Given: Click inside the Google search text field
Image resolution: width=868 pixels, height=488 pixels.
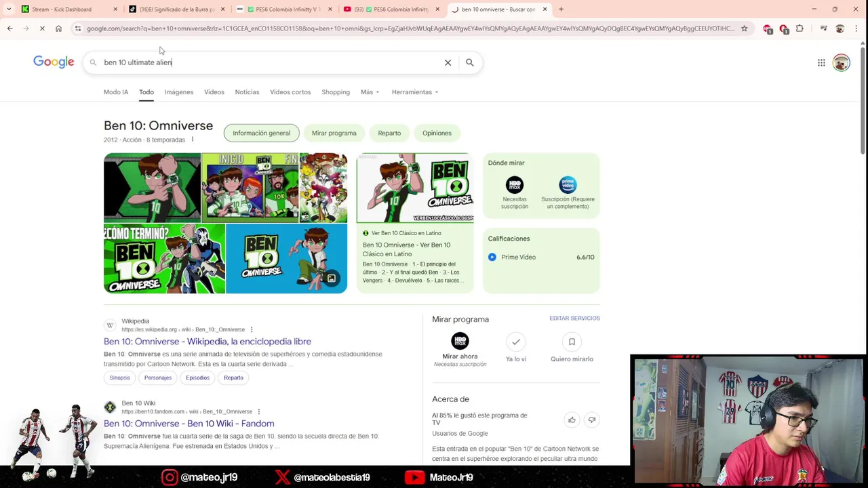Looking at the screenshot, I should tap(271, 62).
